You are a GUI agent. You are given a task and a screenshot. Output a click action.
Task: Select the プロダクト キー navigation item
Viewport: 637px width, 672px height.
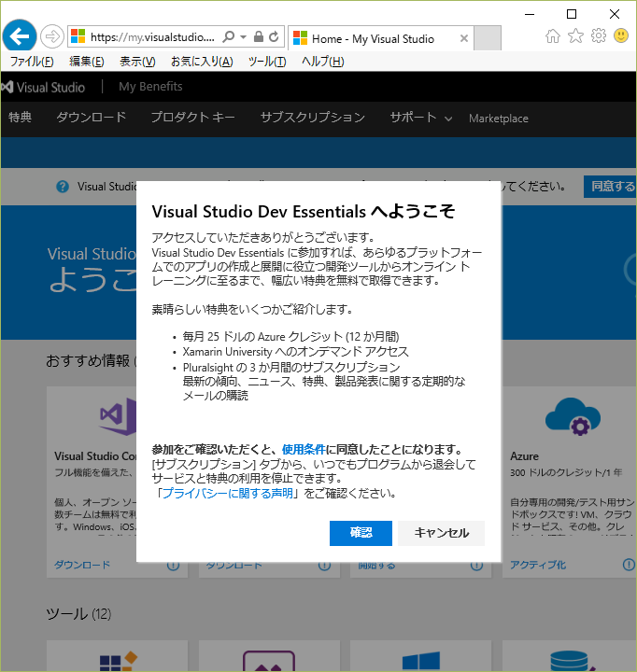[x=192, y=117]
